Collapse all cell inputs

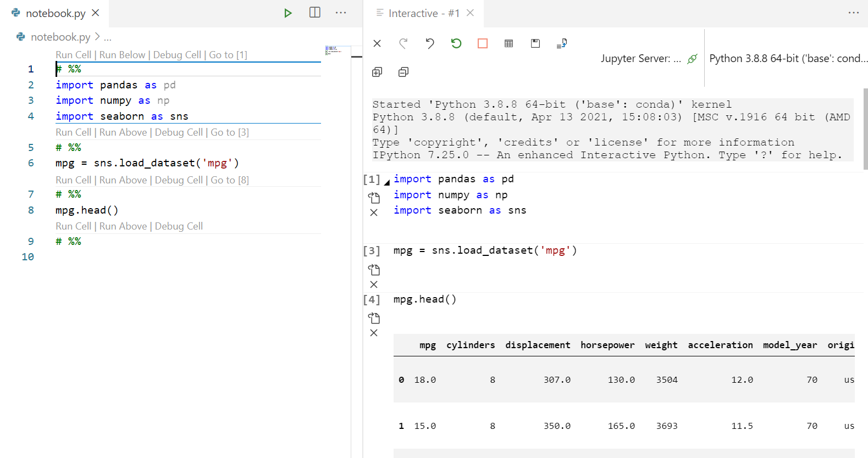(403, 72)
